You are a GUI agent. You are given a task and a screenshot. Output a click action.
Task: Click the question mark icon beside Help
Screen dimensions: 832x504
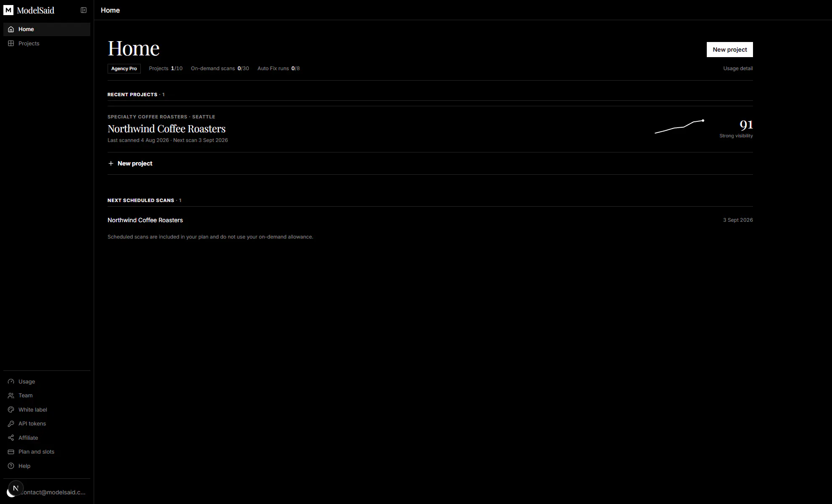click(11, 466)
